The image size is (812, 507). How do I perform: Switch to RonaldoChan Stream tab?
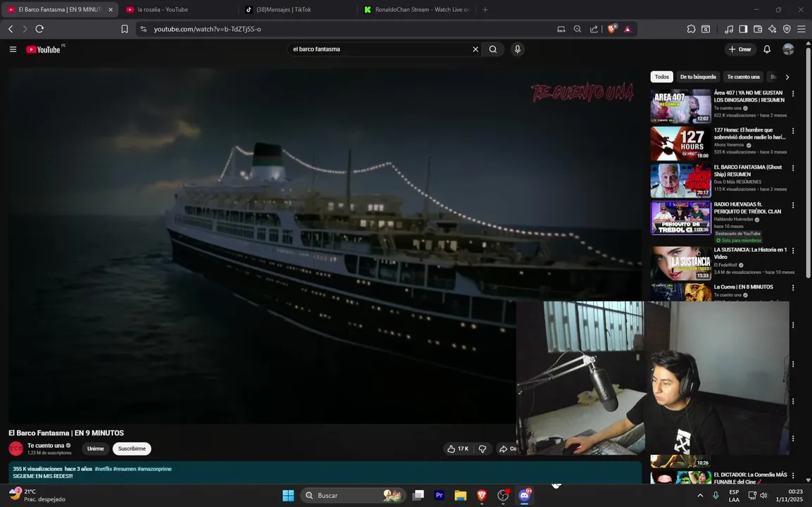(417, 9)
